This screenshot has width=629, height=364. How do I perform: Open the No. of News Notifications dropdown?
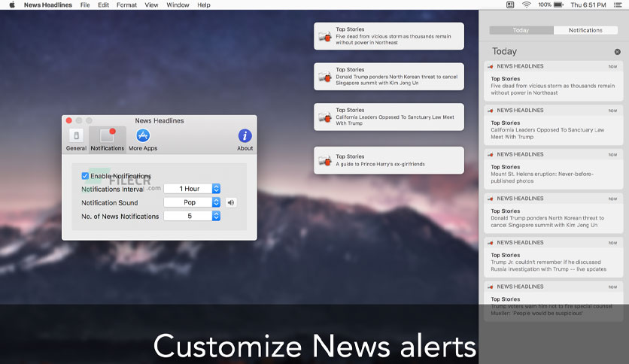192,216
